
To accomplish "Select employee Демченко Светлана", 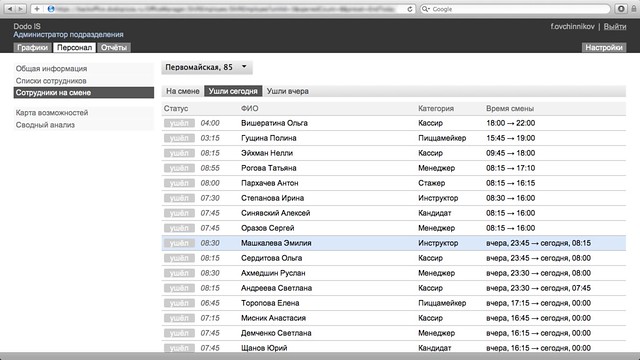I will (276, 333).
